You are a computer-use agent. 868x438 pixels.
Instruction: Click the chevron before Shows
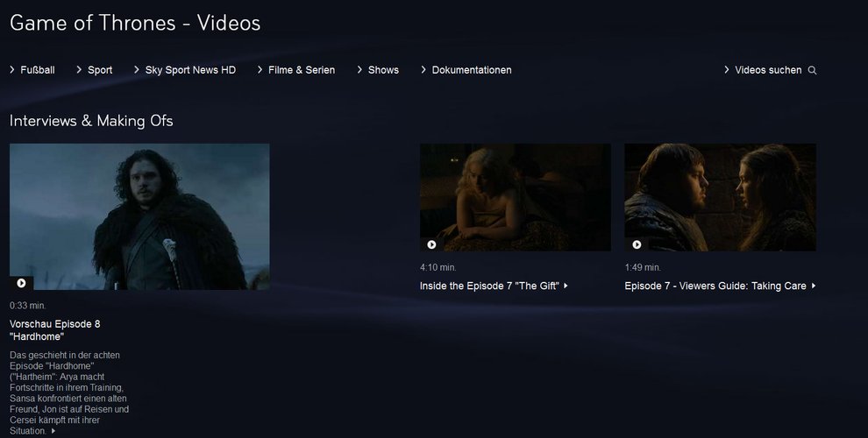pos(359,70)
